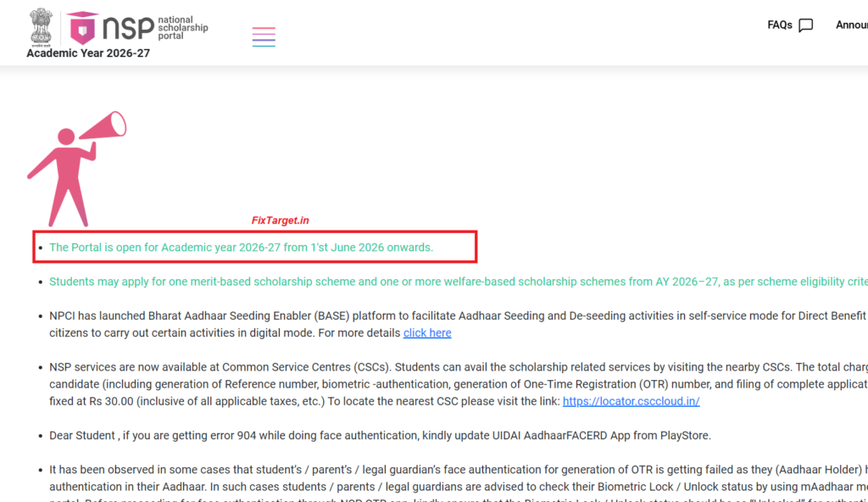The width and height of the screenshot is (868, 502).
Task: Click the 'Academic Year 2026-27' heading
Action: coord(88,53)
